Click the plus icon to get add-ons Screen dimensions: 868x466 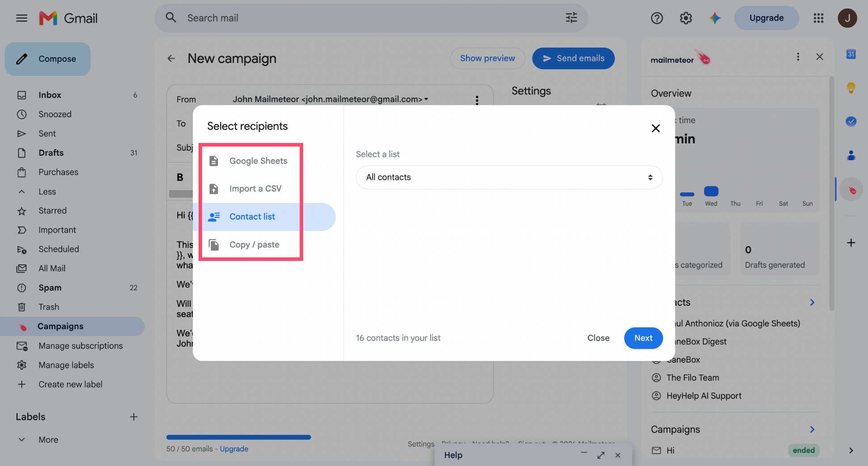coord(851,243)
